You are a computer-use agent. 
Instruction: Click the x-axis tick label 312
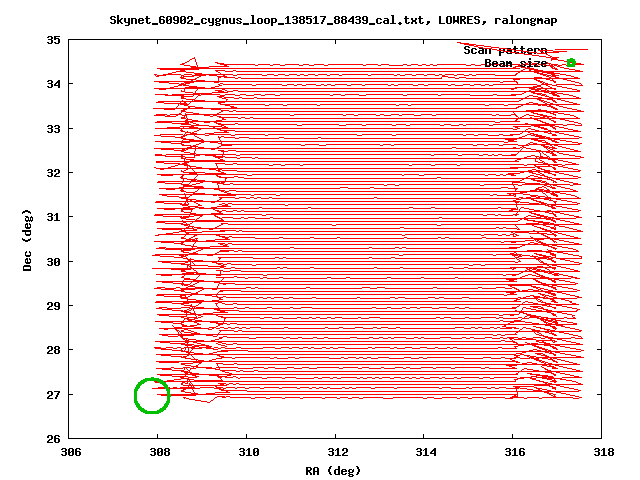(338, 452)
